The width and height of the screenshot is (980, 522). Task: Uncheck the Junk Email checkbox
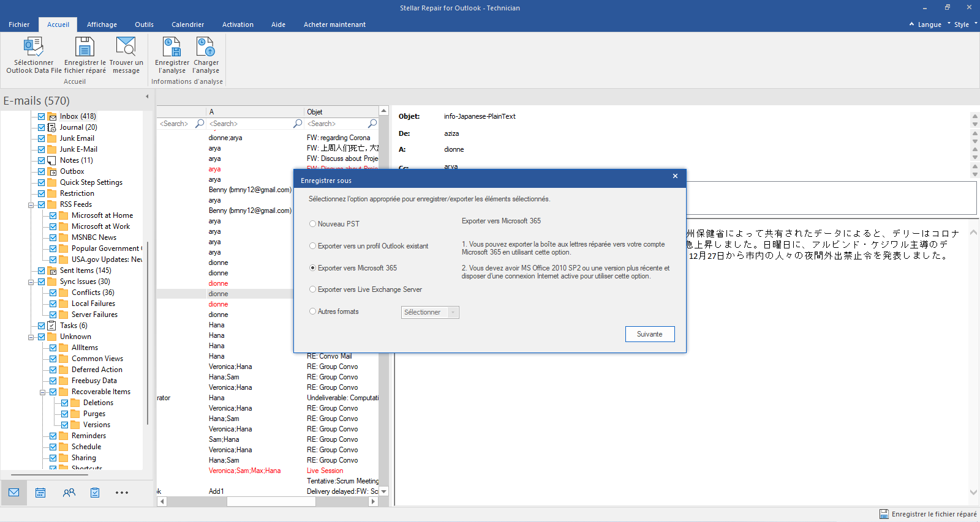click(x=41, y=138)
